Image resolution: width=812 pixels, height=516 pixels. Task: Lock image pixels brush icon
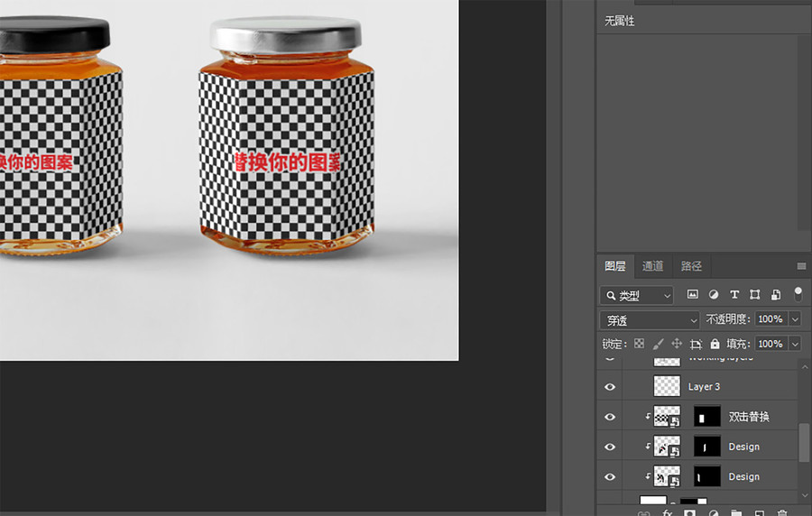pyautogui.click(x=659, y=344)
